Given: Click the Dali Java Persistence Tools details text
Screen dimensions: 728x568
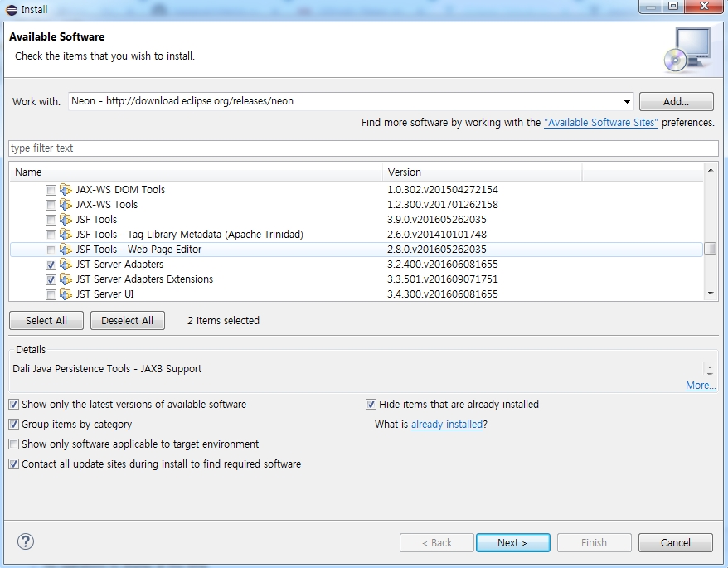Looking at the screenshot, I should [x=107, y=369].
